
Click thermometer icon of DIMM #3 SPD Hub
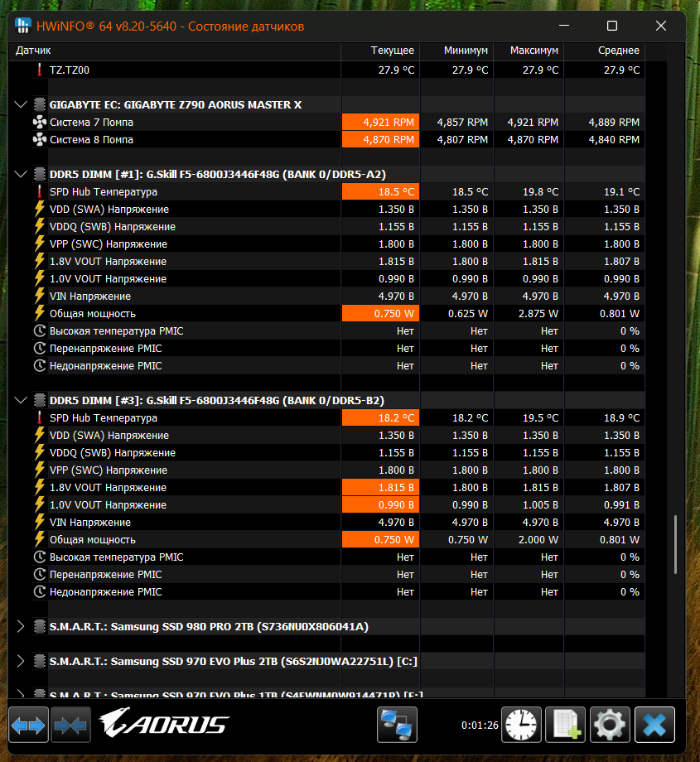pos(40,417)
